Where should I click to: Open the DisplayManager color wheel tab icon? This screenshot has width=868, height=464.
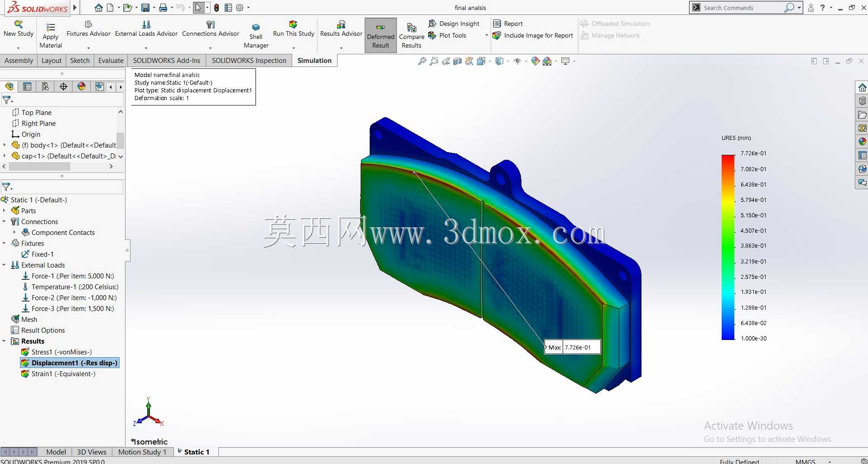click(82, 86)
